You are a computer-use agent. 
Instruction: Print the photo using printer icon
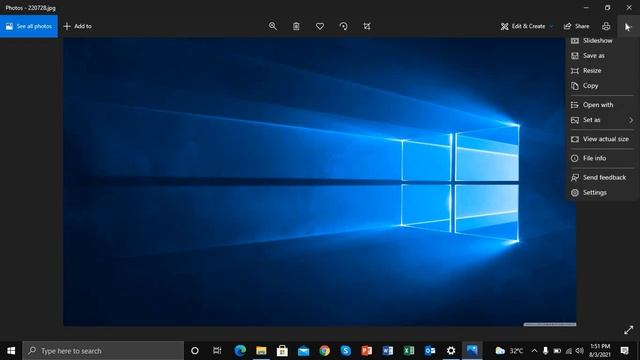click(606, 26)
